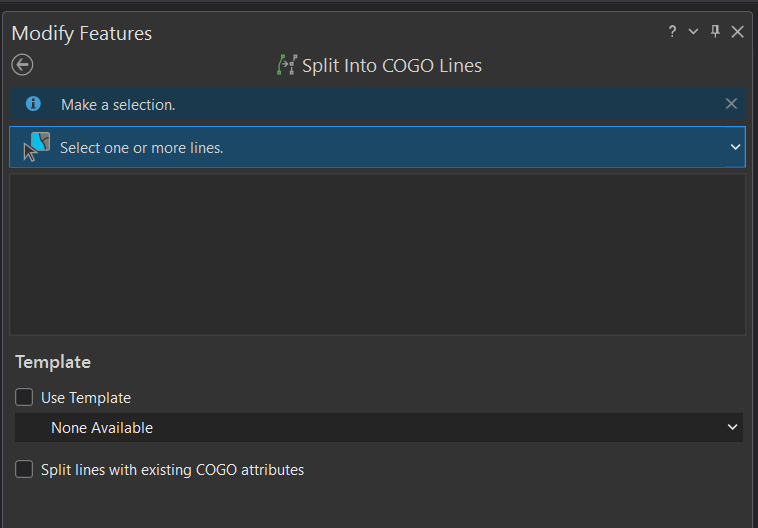Click the Split lines with existing COGO label
This screenshot has width=758, height=528.
[x=173, y=470]
